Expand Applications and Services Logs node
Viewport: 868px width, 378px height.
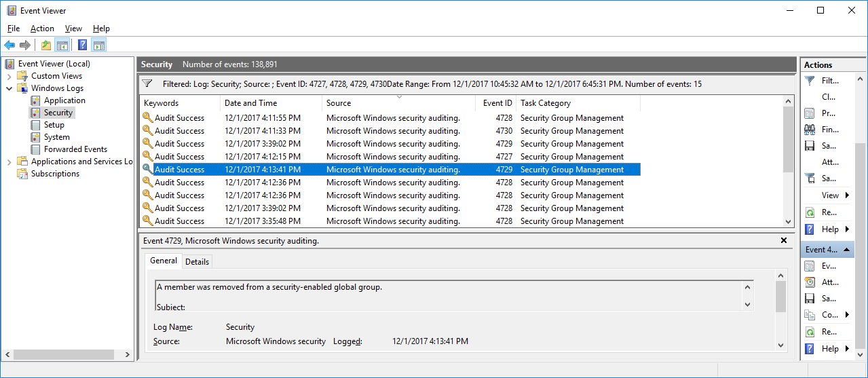(x=10, y=162)
